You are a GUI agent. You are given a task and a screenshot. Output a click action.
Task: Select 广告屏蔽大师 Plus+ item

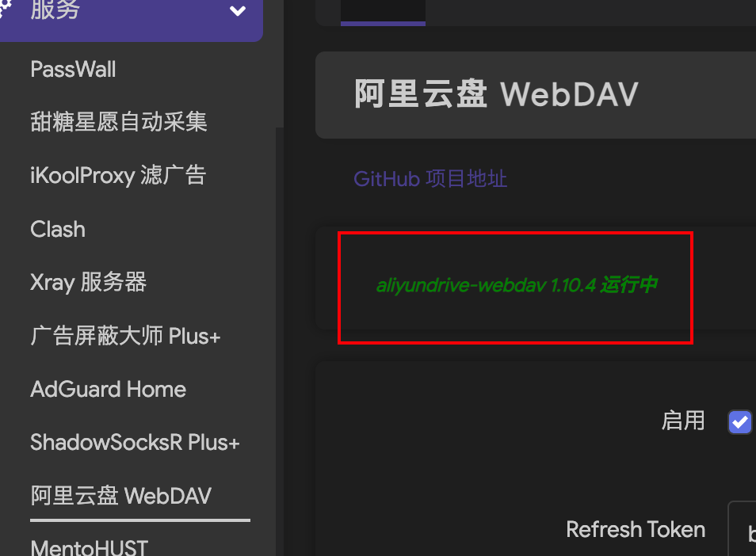(125, 336)
